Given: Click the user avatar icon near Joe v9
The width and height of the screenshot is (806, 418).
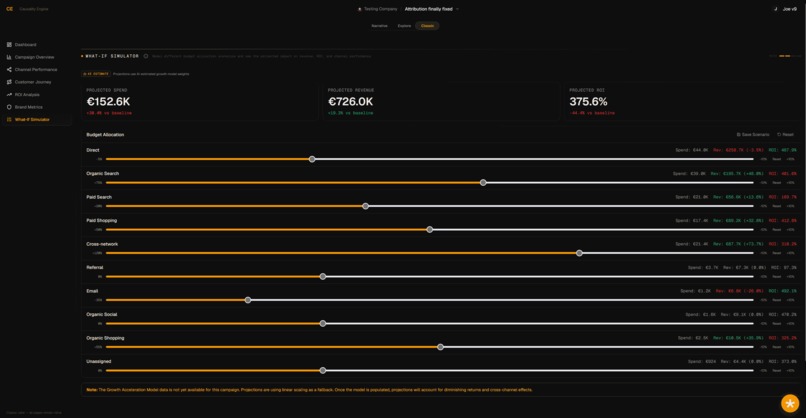Looking at the screenshot, I should tap(775, 9).
